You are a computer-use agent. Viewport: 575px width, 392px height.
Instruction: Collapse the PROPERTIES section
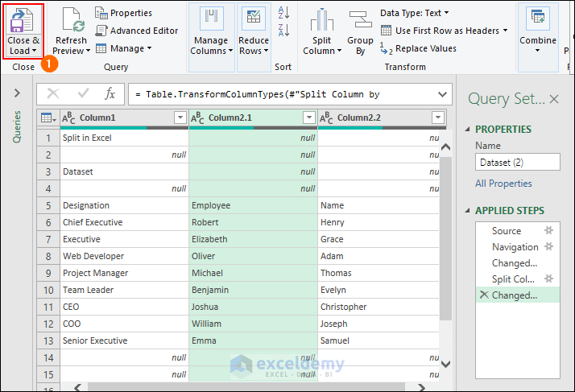[467, 129]
